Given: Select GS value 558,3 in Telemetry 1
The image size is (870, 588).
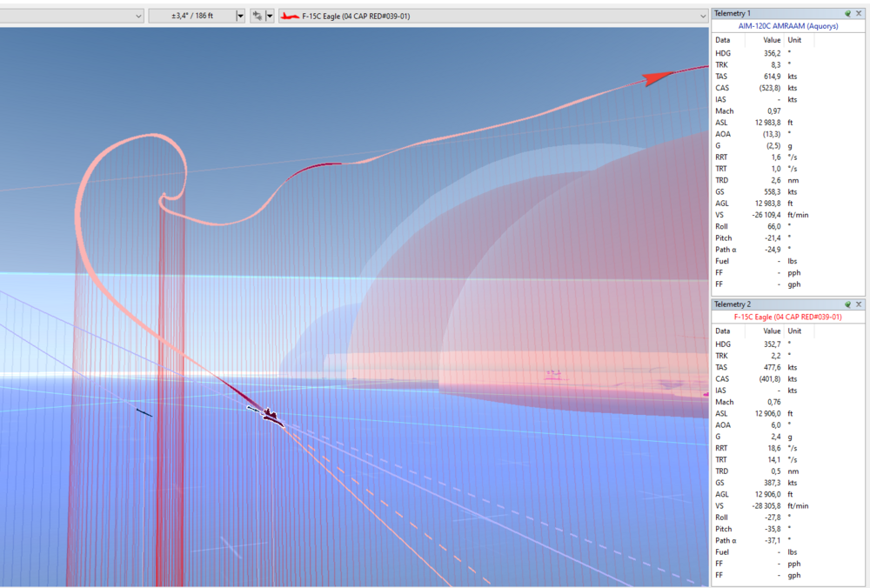Looking at the screenshot, I should pyautogui.click(x=772, y=192).
